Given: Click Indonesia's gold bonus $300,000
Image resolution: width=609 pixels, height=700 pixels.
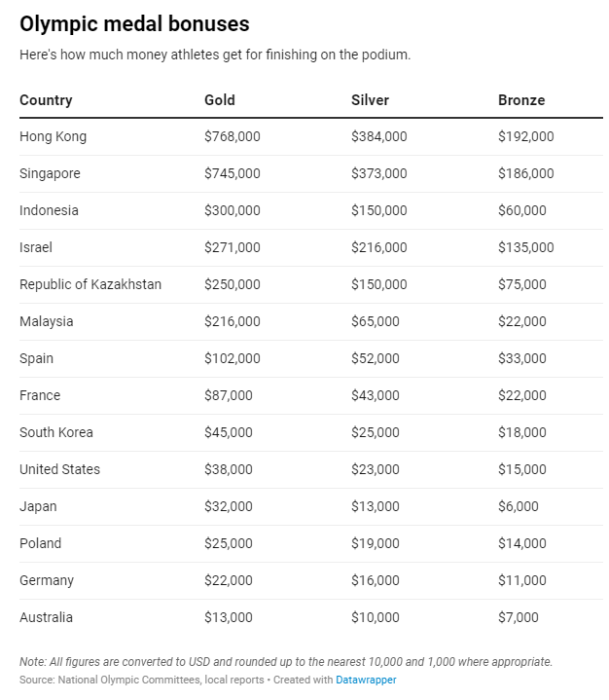Looking at the screenshot, I should 233,211.
